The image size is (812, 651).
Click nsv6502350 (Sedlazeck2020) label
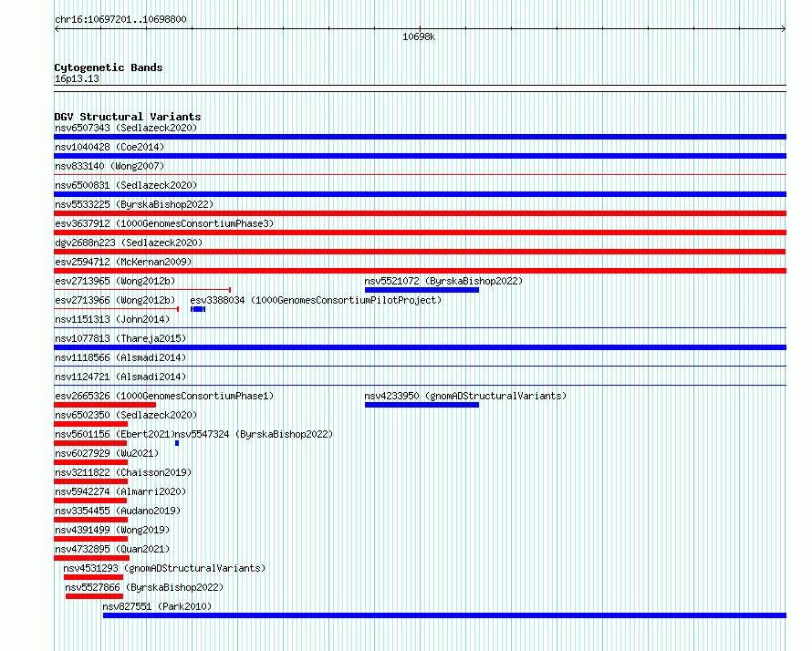(x=126, y=415)
